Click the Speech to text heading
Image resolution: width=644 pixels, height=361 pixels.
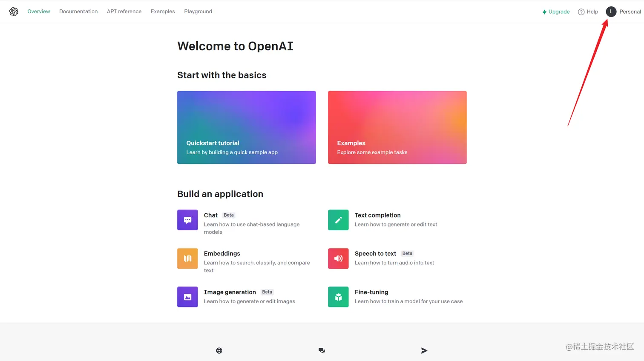(x=375, y=254)
